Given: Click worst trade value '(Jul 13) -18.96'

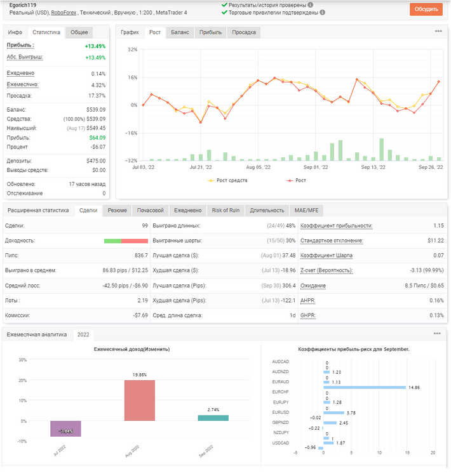Looking at the screenshot, I should (x=278, y=270).
